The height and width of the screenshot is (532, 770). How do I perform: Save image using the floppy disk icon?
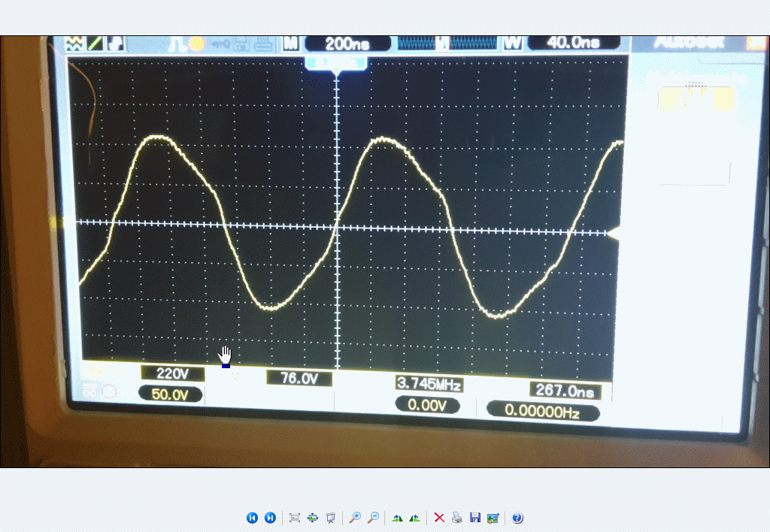coord(474,518)
